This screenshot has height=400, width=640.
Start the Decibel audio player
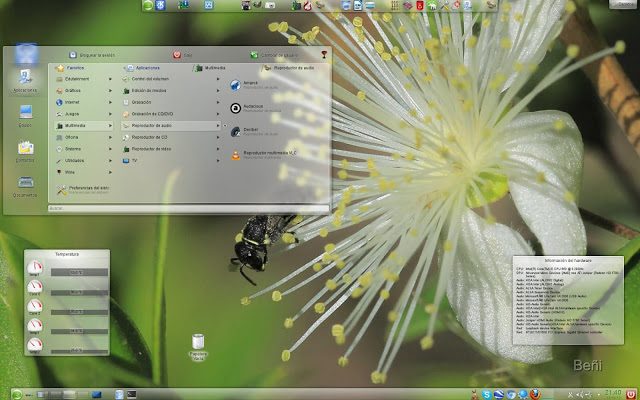pos(250,131)
